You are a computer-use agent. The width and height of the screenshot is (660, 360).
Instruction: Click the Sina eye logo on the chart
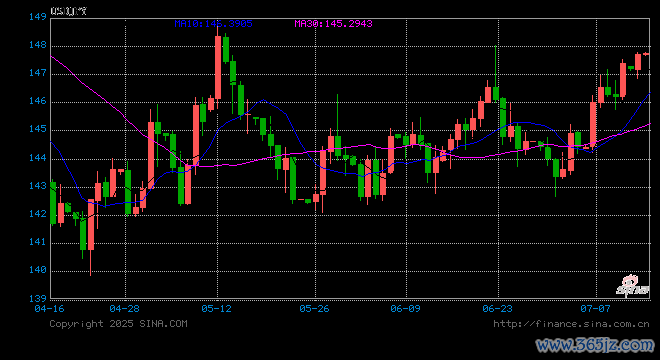pyautogui.click(x=633, y=286)
